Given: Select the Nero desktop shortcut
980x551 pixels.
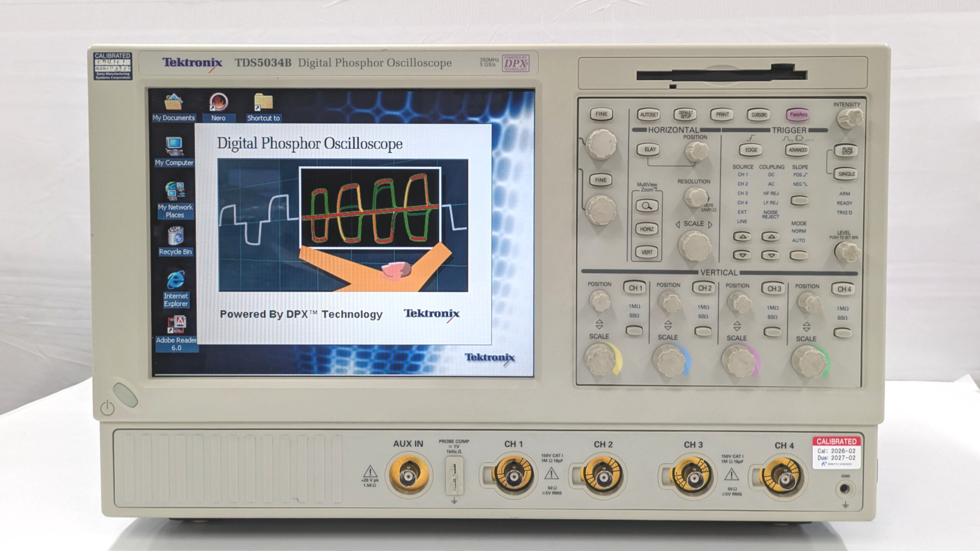Looking at the screenshot, I should point(218,108).
